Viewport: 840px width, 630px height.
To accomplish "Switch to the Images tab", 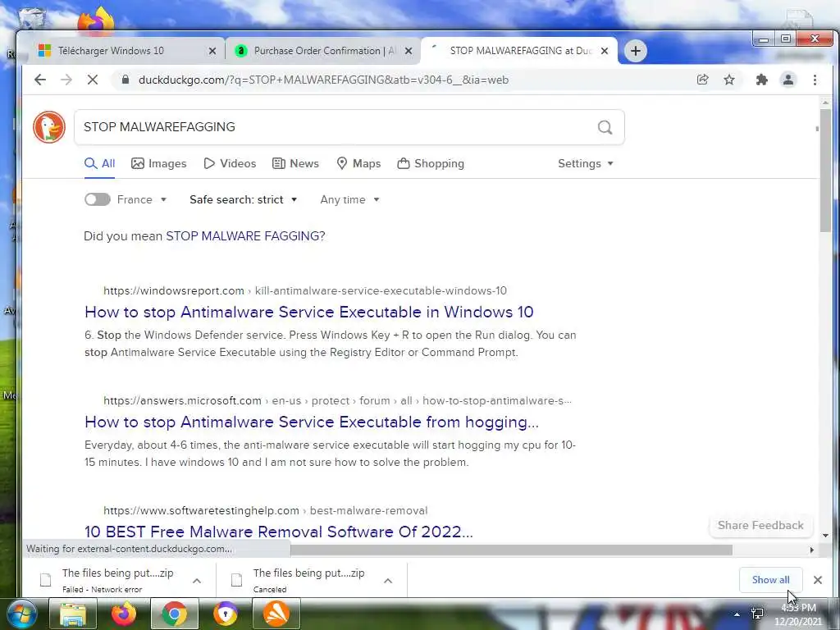I will 158,163.
